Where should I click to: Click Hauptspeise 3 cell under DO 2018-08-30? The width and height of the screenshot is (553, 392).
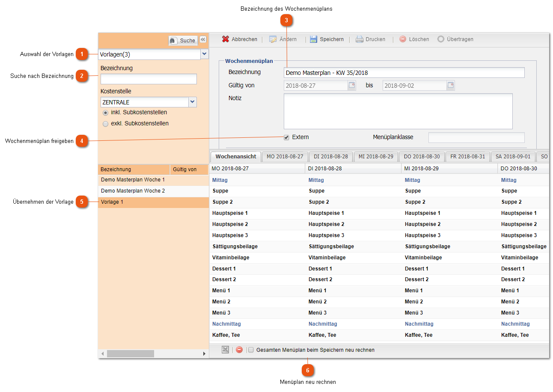[x=524, y=235]
